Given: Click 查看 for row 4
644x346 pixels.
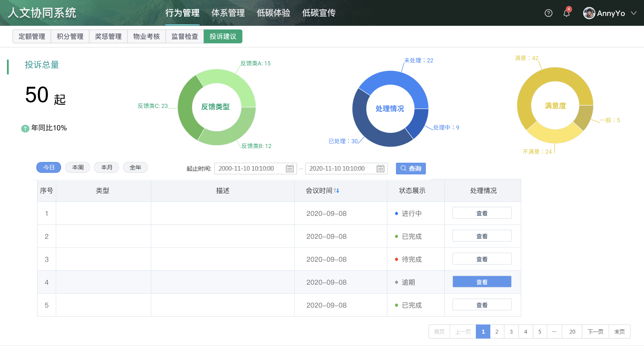Looking at the screenshot, I should [x=482, y=282].
